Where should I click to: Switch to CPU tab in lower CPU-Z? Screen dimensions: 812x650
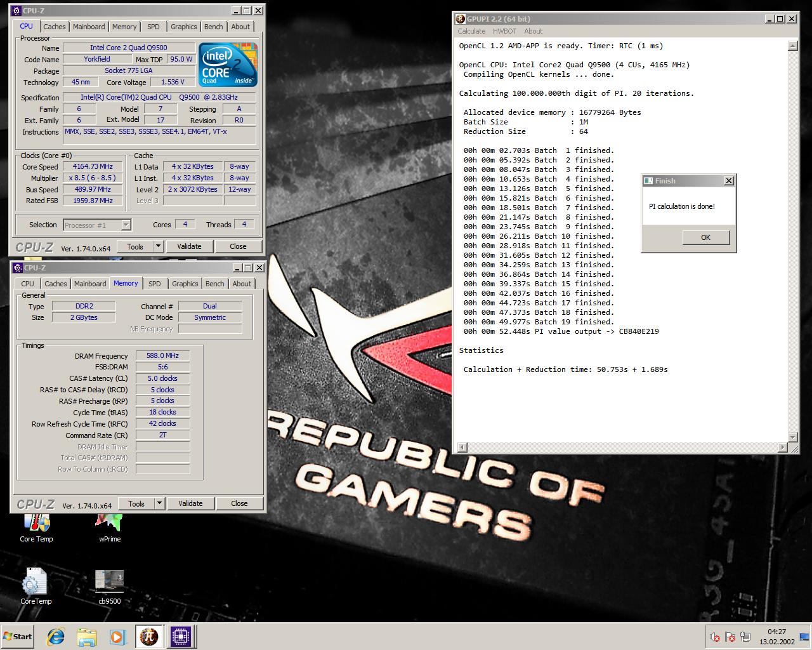coord(28,284)
